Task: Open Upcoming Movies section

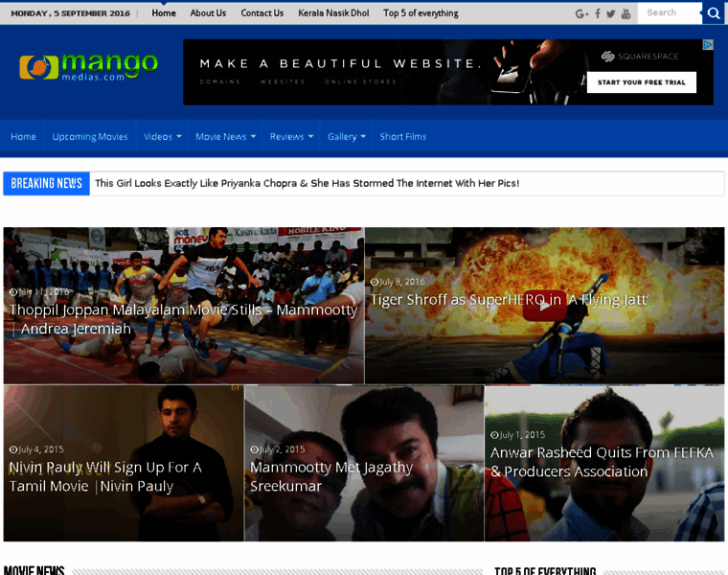Action: 90,136
